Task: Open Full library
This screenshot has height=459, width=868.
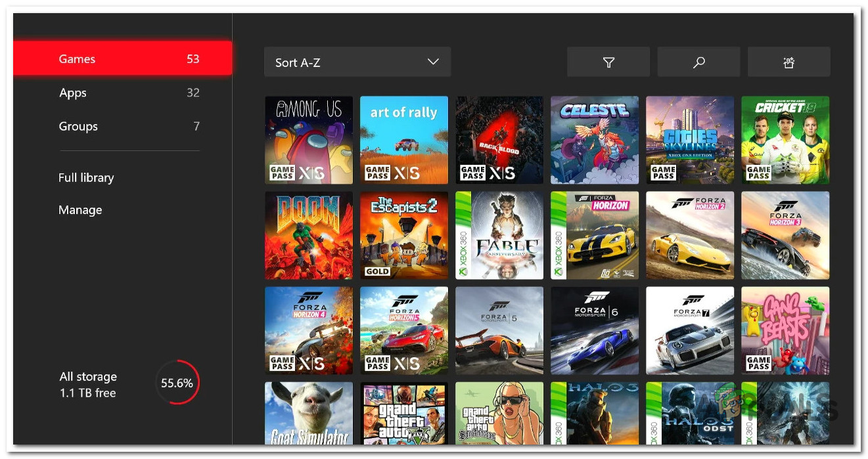Action: point(86,177)
